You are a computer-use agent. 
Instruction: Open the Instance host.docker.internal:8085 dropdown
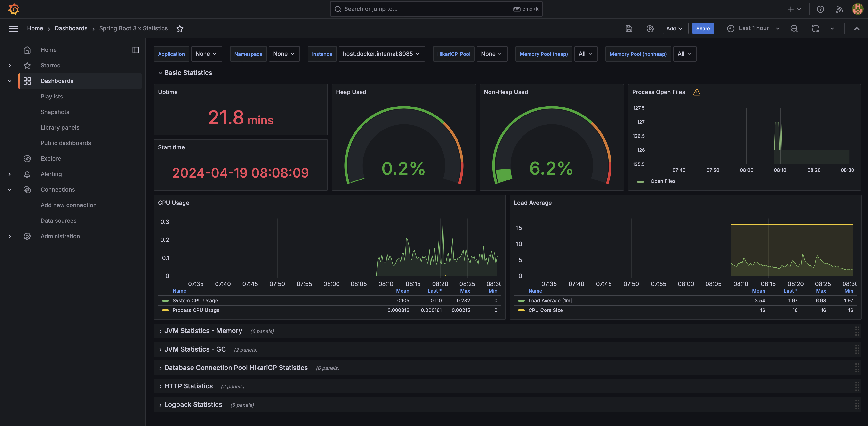[x=381, y=54]
